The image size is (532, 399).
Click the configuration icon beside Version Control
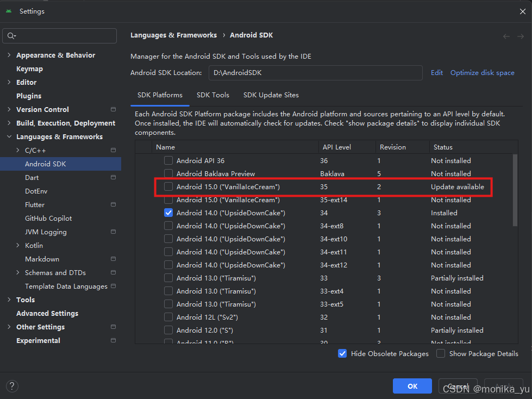[113, 109]
